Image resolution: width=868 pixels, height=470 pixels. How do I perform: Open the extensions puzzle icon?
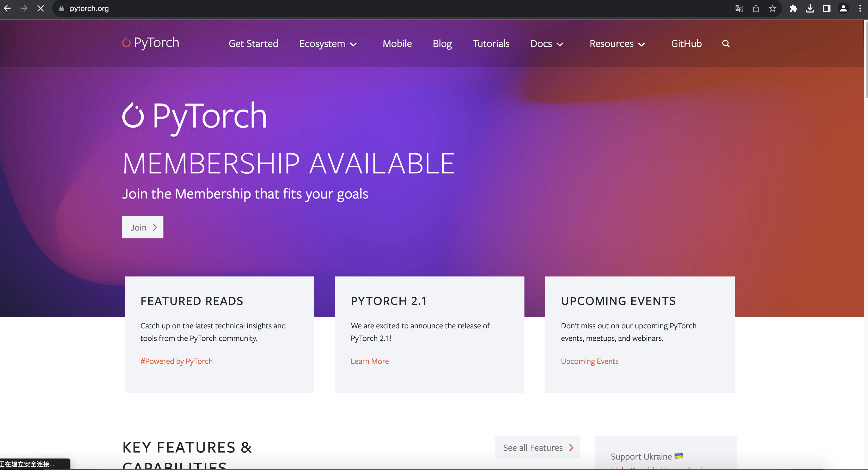793,8
